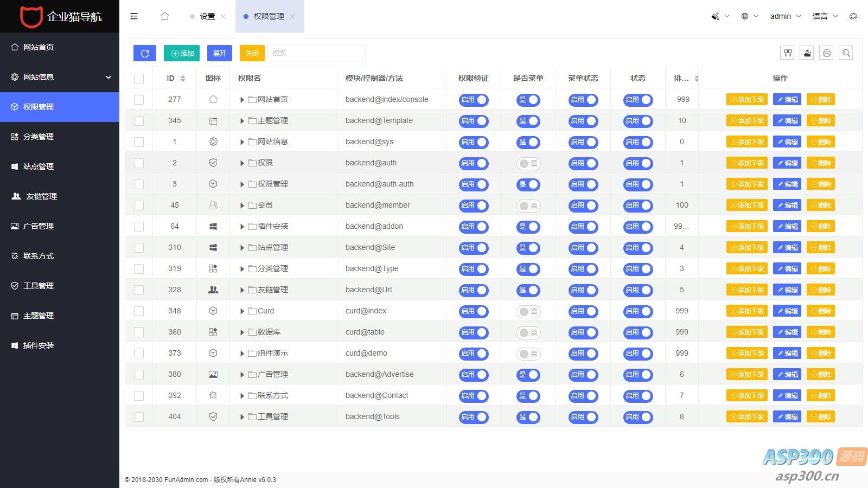
Task: Click the print table icon
Action: [826, 53]
